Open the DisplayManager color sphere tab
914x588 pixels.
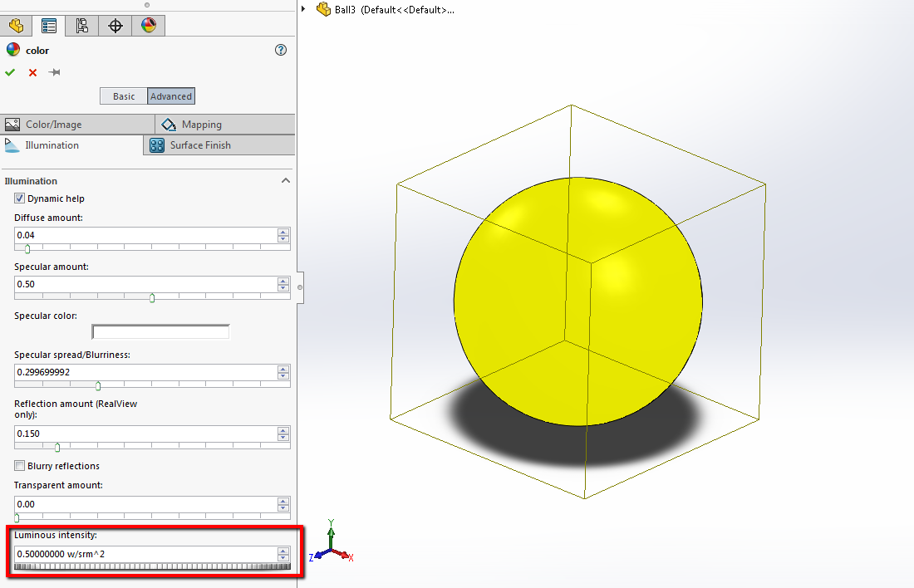[x=149, y=26]
